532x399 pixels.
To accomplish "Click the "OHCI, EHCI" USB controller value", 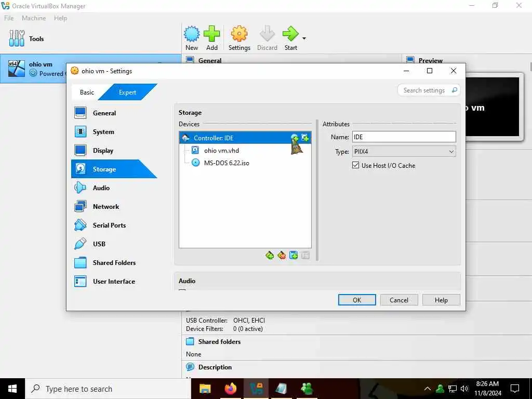I will 249,320.
